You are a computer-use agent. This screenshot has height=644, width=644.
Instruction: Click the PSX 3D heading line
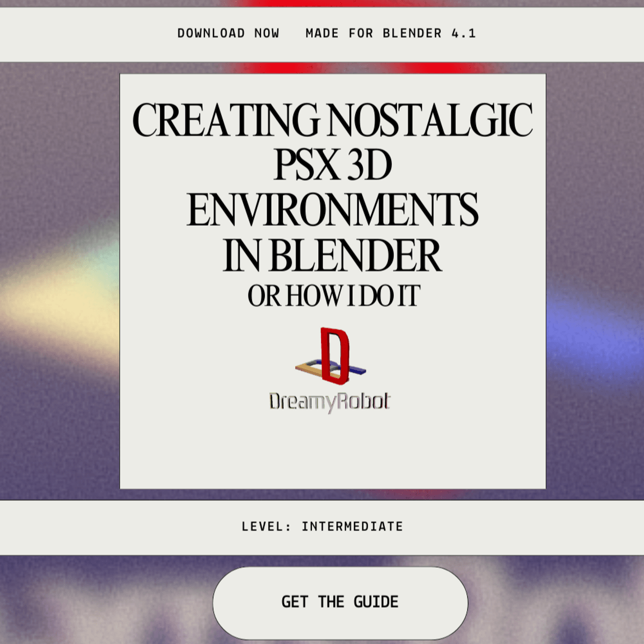pos(333,165)
